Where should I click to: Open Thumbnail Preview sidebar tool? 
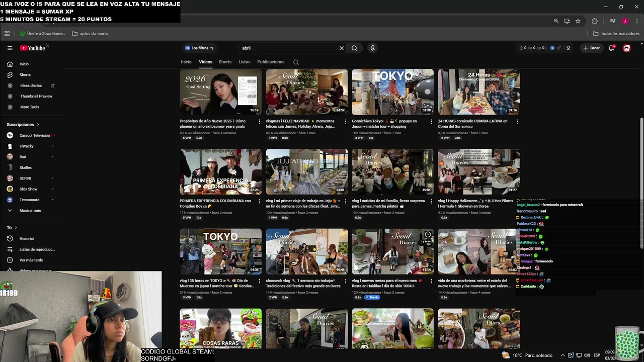pyautogui.click(x=36, y=96)
